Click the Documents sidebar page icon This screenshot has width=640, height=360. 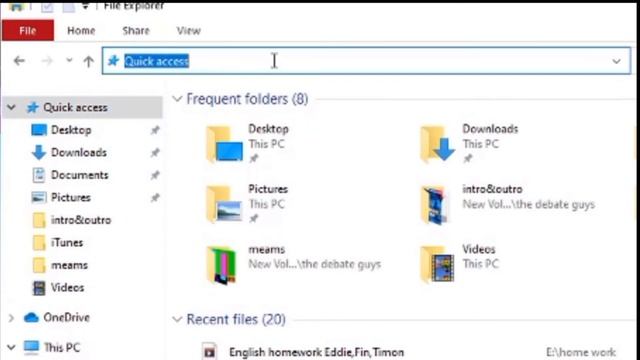pyautogui.click(x=39, y=175)
